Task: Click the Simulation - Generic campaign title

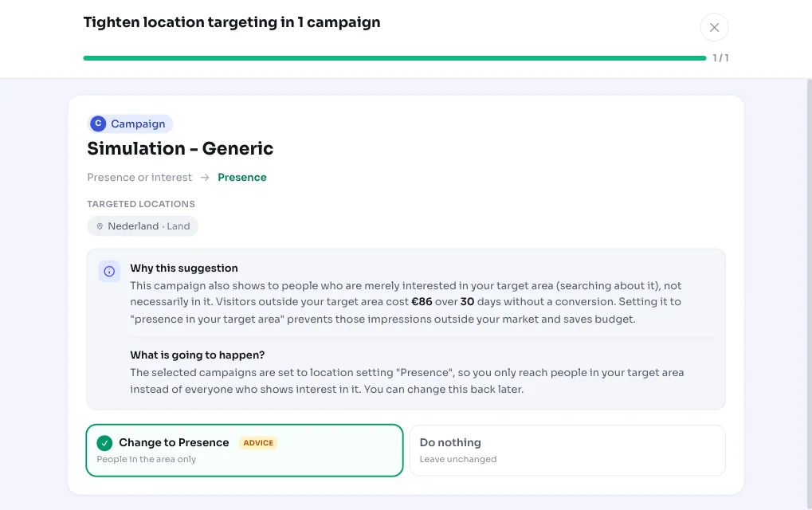Action: 180,148
